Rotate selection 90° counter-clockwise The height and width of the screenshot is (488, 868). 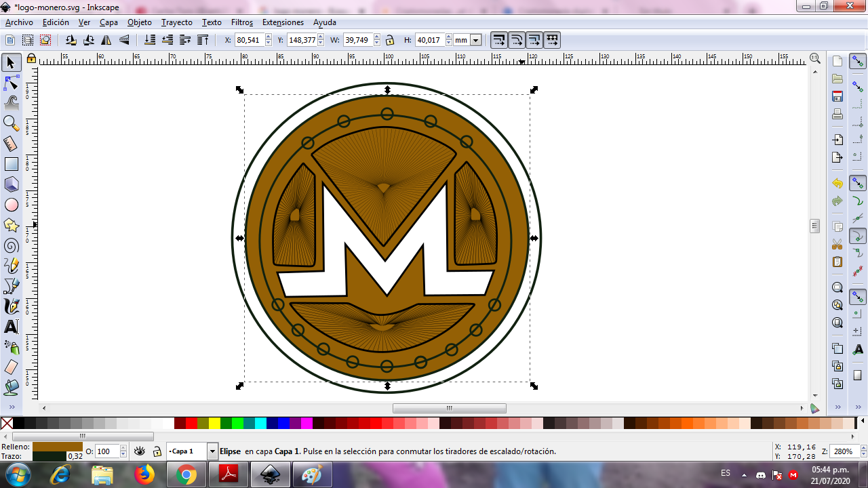pyautogui.click(x=71, y=40)
